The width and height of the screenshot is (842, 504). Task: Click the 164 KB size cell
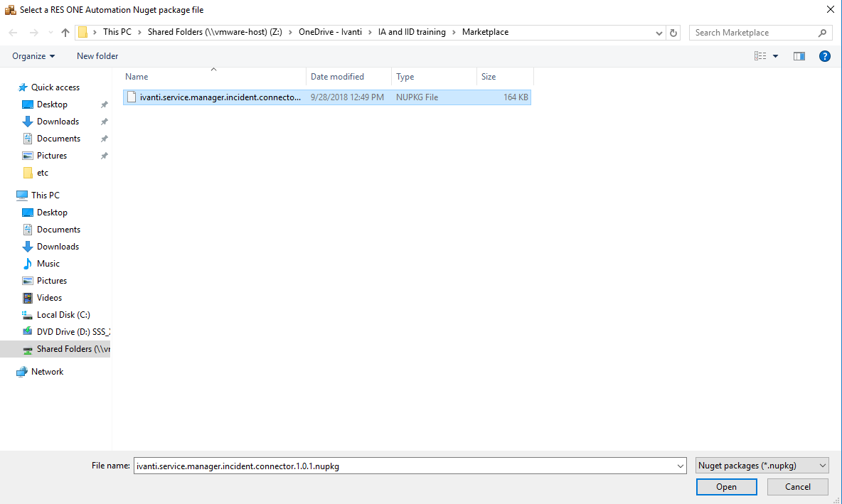[x=516, y=97]
